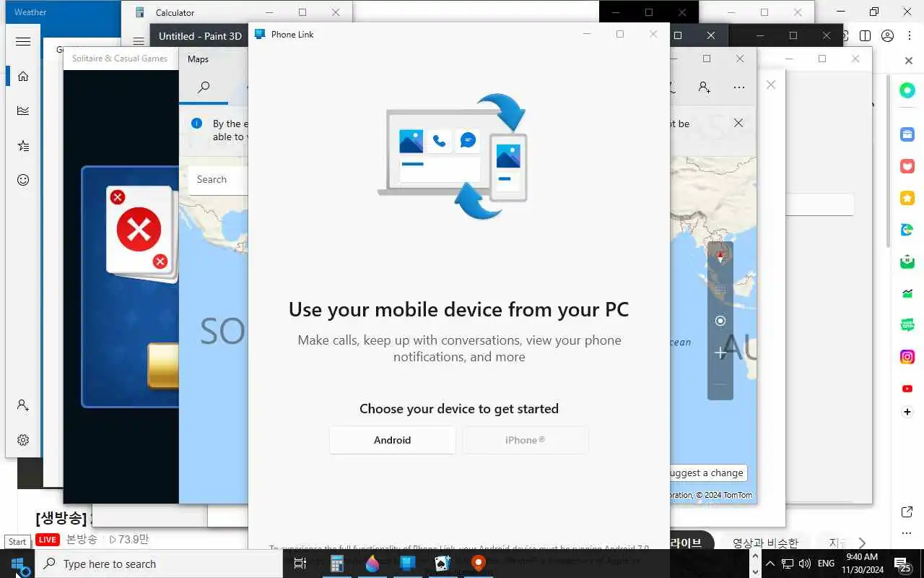Open blue briefcase tools sidebar icon
Screen dimensions: 924x578
pyautogui.click(x=907, y=134)
